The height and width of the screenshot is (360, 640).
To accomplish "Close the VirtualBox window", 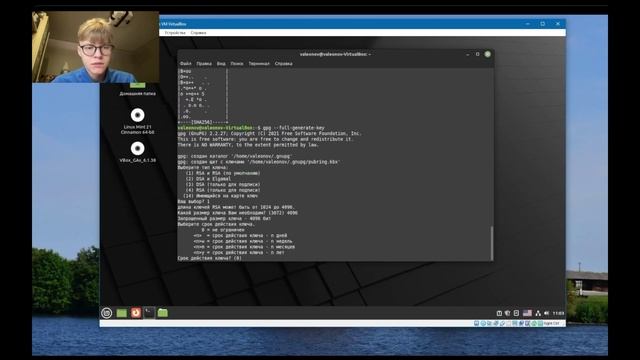I will point(558,24).
